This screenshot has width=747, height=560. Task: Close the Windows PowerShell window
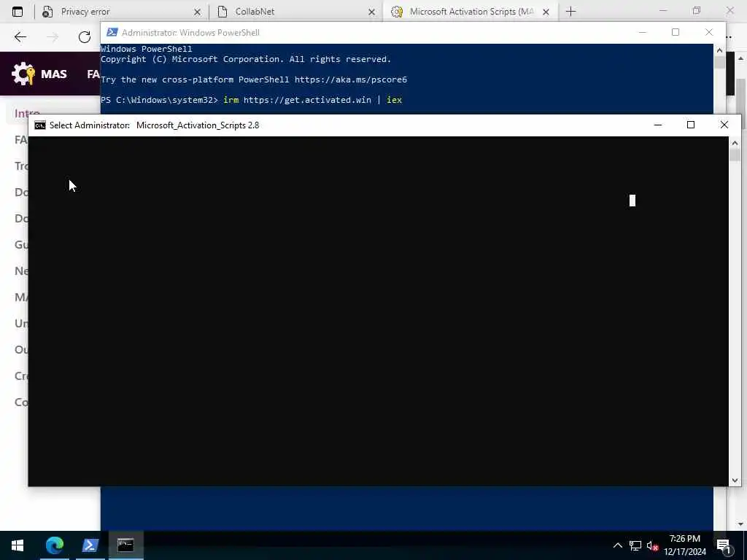point(709,32)
